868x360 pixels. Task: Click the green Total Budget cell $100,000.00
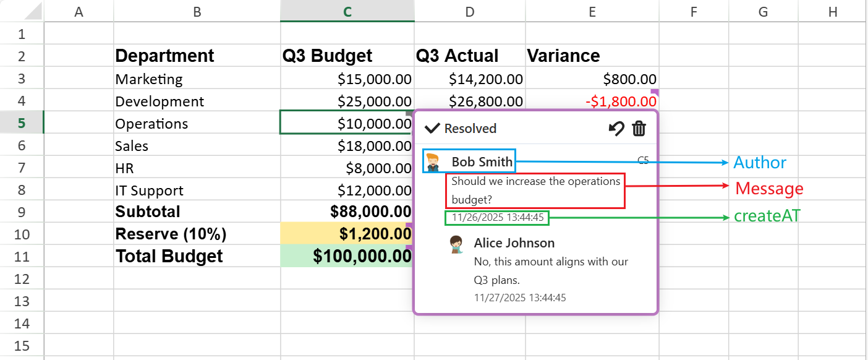(346, 256)
